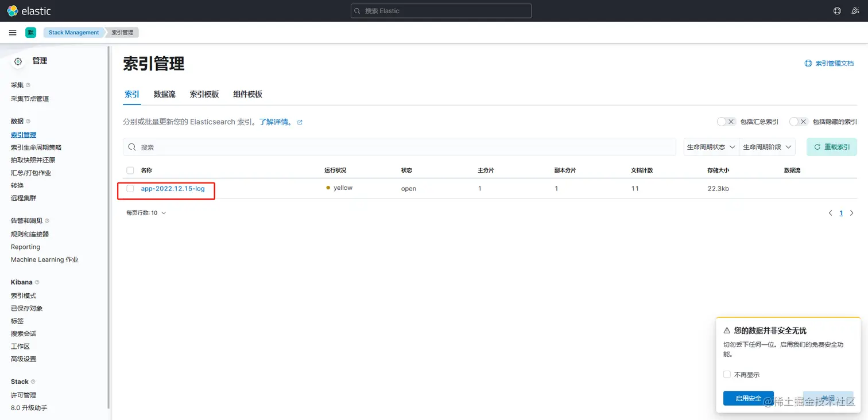Image resolution: width=868 pixels, height=420 pixels.
Task: Click the info icon beside 采集
Action: click(28, 85)
